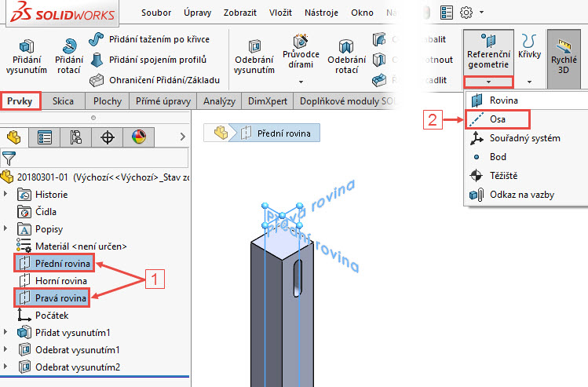Open the Nástroje menu

(x=321, y=13)
